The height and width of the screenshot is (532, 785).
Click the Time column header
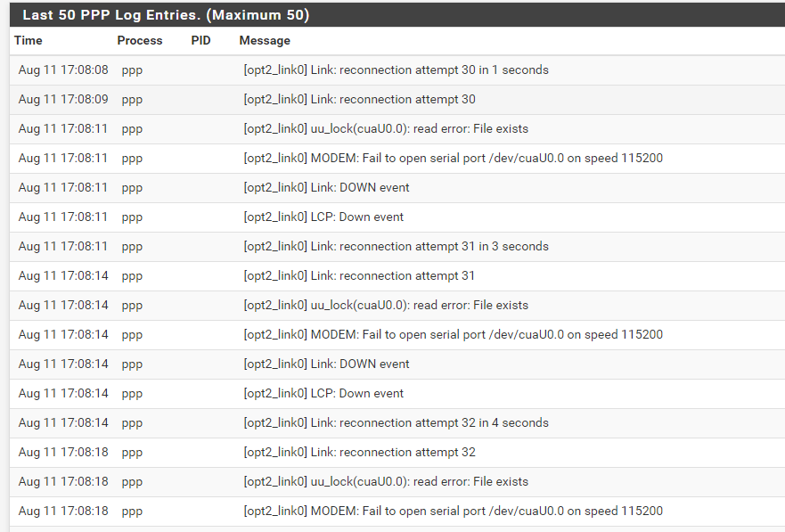coord(29,40)
